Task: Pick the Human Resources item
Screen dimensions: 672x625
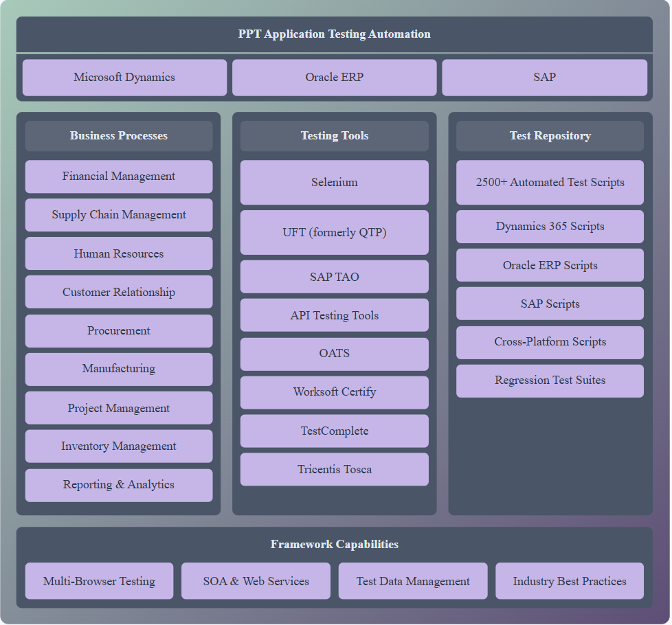Action: coord(119,253)
